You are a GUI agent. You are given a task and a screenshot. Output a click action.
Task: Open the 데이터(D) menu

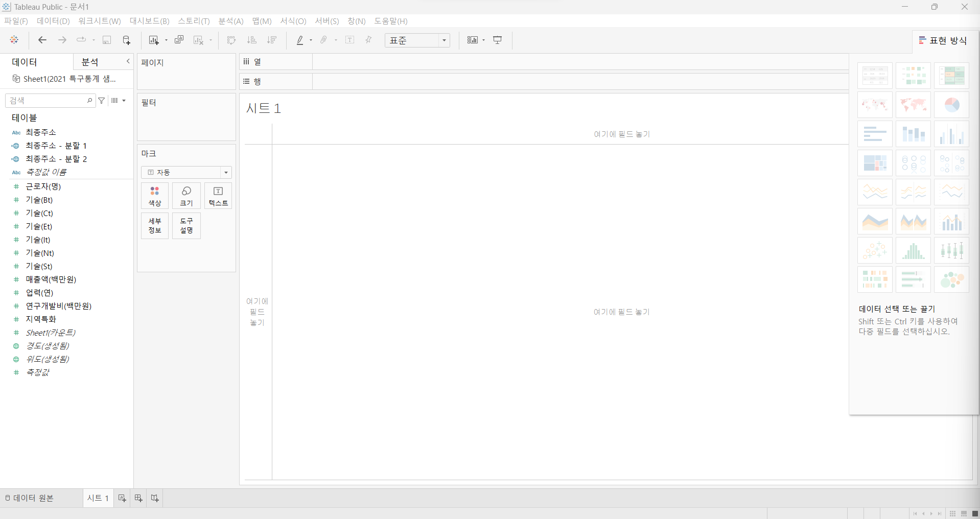53,21
